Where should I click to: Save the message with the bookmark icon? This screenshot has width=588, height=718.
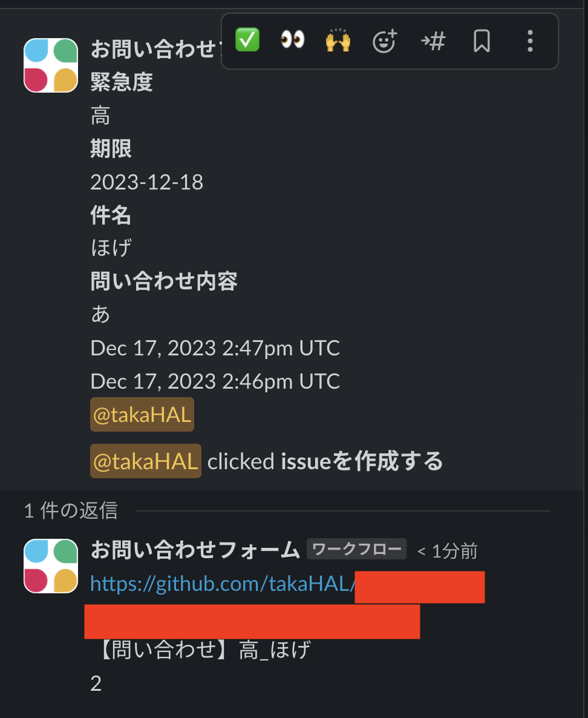pyautogui.click(x=481, y=41)
